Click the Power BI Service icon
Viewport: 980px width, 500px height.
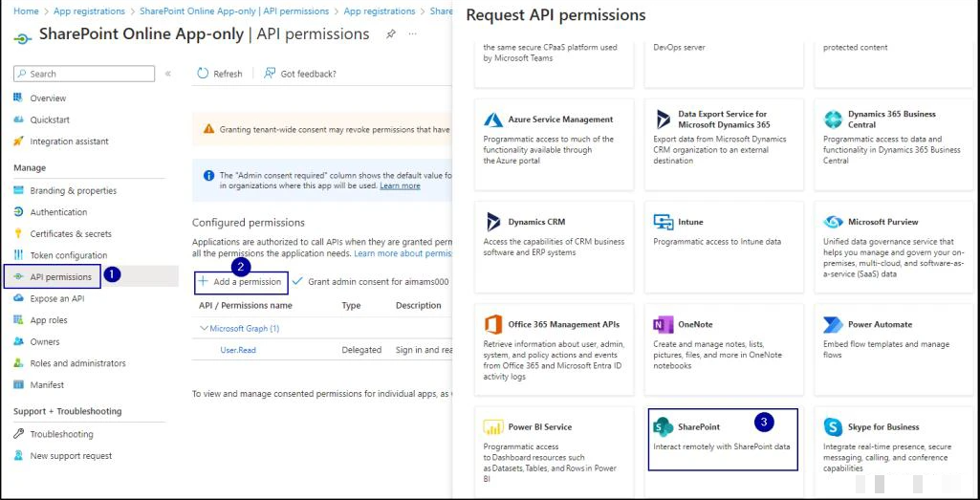493,426
